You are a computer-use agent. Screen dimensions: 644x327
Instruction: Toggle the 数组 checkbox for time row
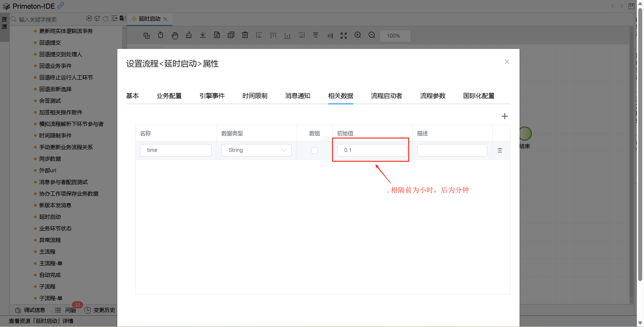[314, 150]
